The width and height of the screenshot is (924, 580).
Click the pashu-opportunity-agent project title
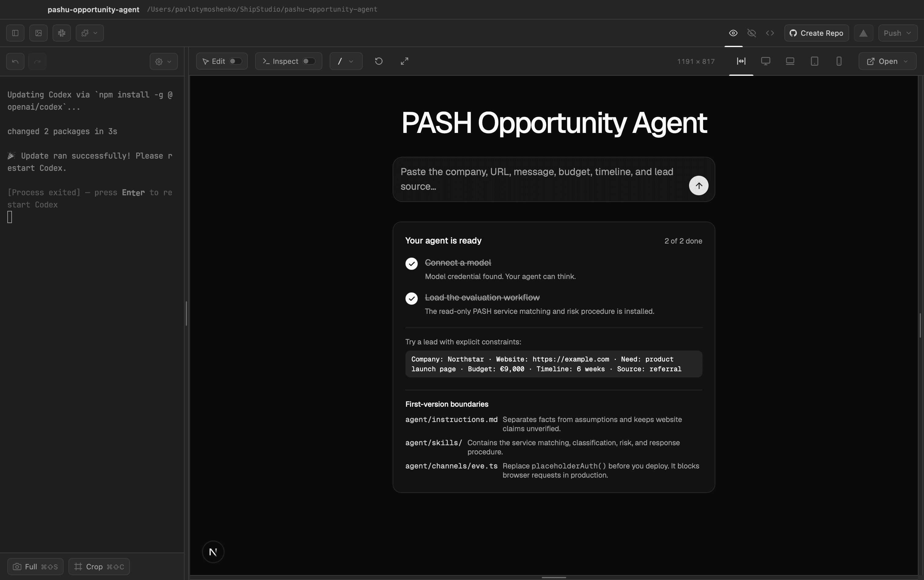tap(93, 9)
